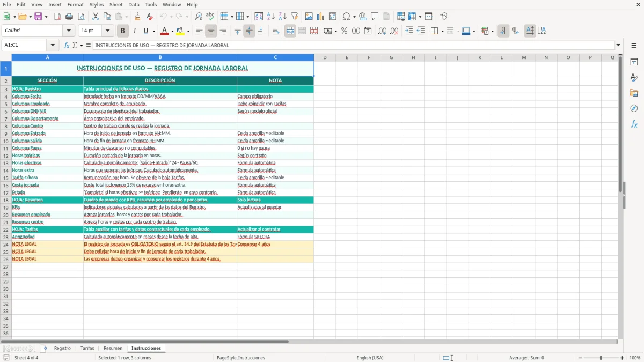Toggle Align Right

click(223, 31)
